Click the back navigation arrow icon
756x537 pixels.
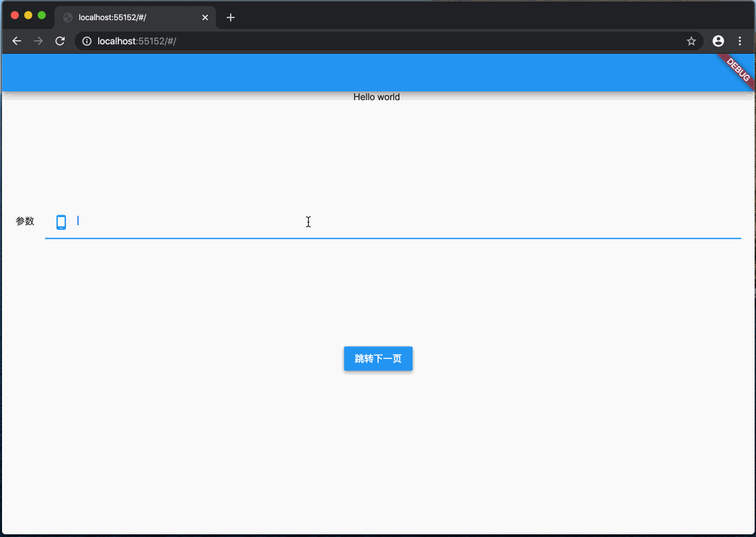tap(17, 41)
